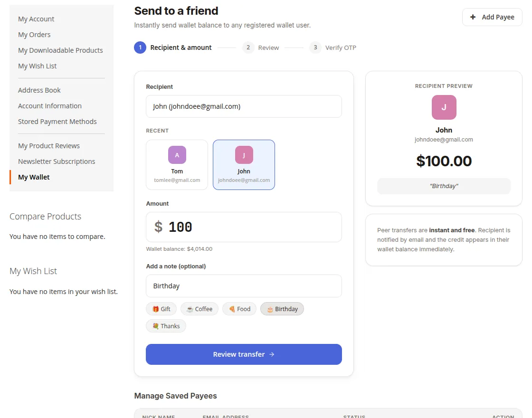This screenshot has height=418, width=532.
Task: Choose John recent recipient card
Action: pyautogui.click(x=244, y=165)
